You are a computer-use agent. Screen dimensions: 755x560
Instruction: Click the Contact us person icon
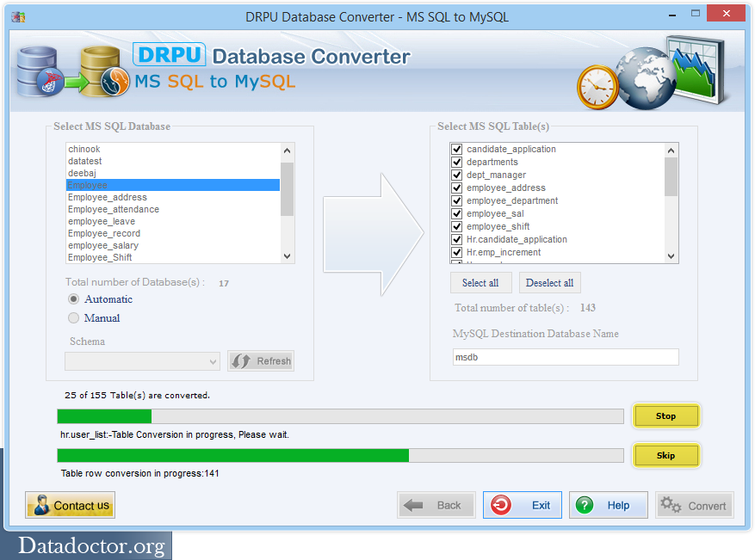pos(41,505)
